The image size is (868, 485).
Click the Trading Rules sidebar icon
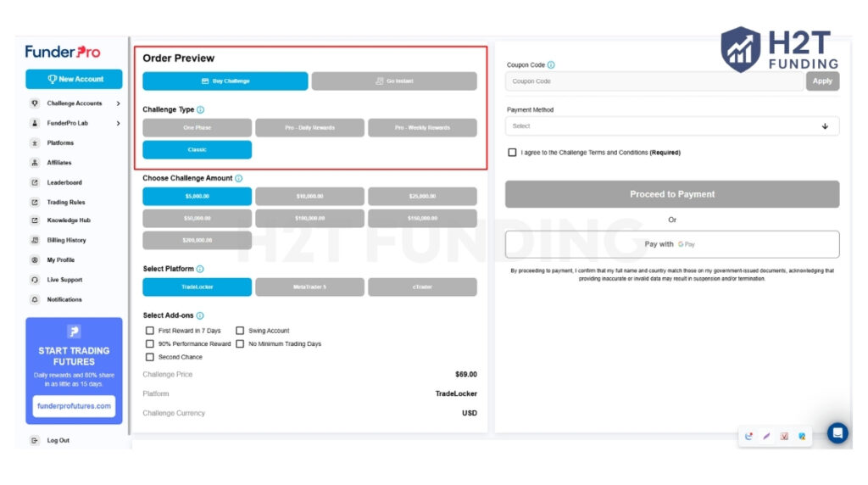(35, 203)
